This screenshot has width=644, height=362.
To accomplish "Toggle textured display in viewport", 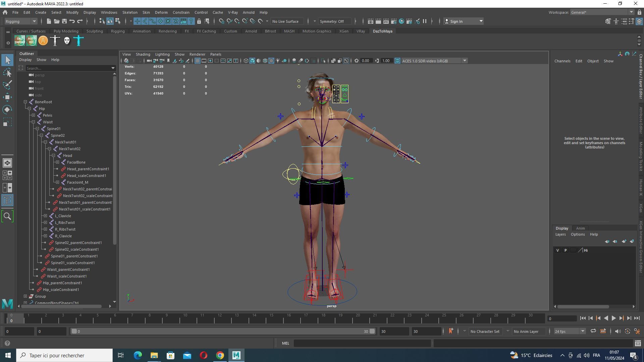I will click(x=271, y=61).
